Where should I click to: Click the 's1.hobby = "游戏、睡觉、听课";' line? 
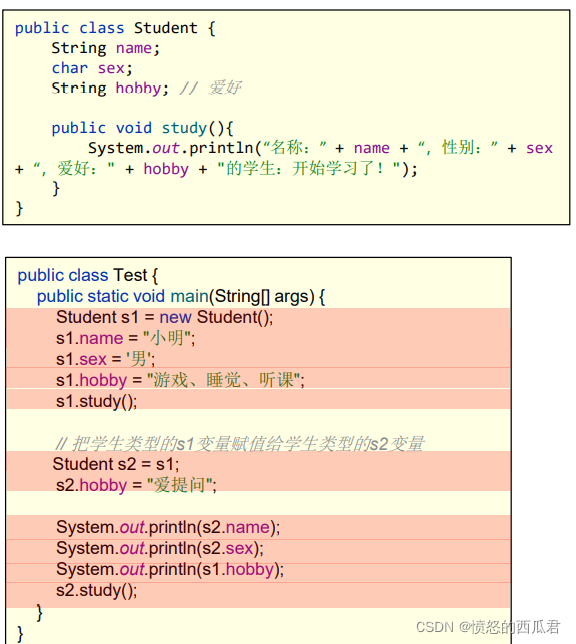click(180, 380)
